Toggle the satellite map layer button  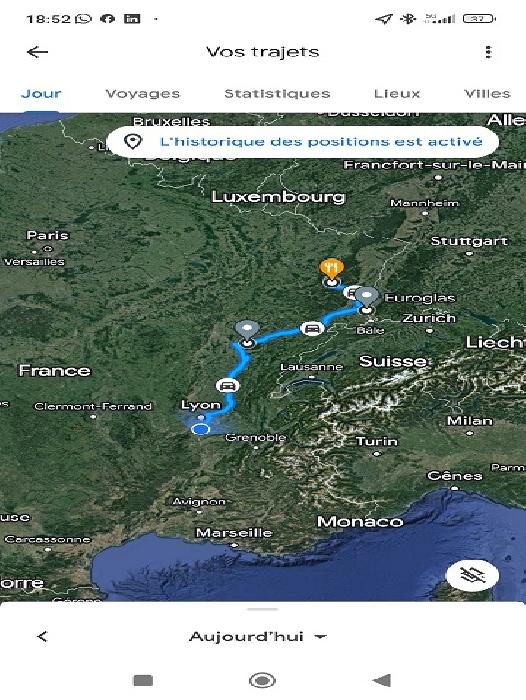point(472,575)
